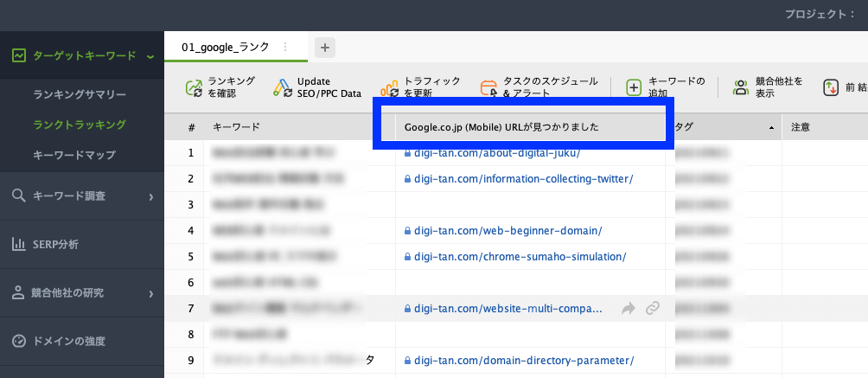Click the # column header
Screen dimensions: 868x378
click(x=192, y=127)
